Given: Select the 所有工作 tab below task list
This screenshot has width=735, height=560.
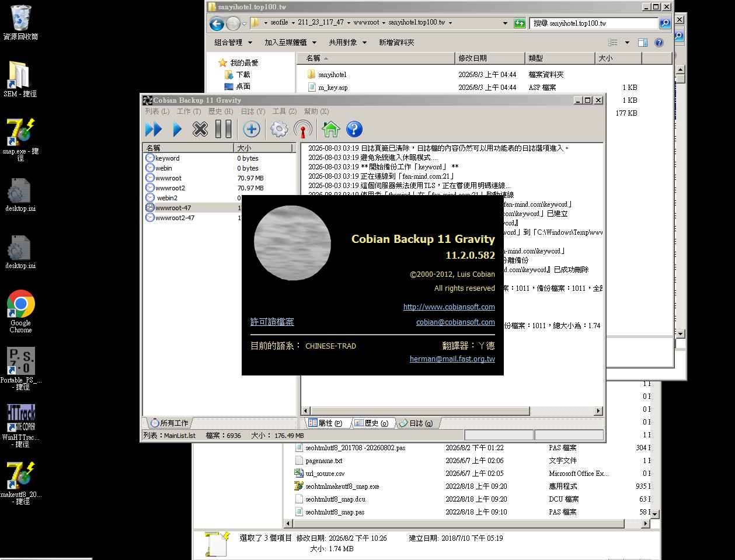Looking at the screenshot, I should [x=169, y=423].
